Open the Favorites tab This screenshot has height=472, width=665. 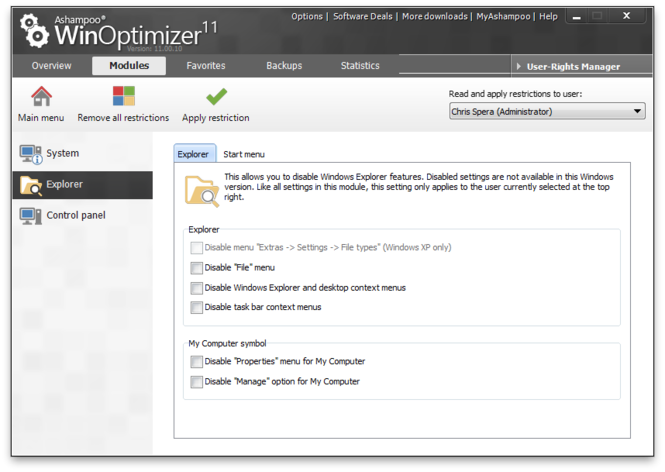click(x=206, y=66)
